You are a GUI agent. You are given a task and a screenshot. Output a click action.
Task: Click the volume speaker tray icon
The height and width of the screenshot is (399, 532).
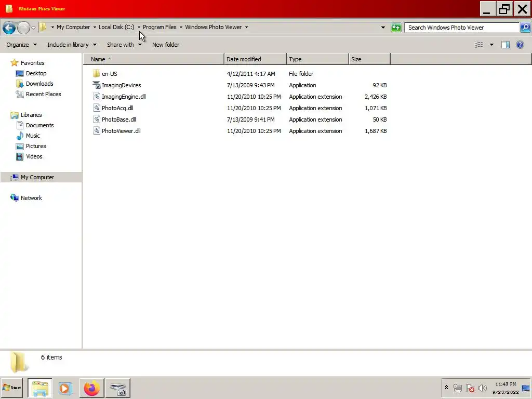point(482,388)
